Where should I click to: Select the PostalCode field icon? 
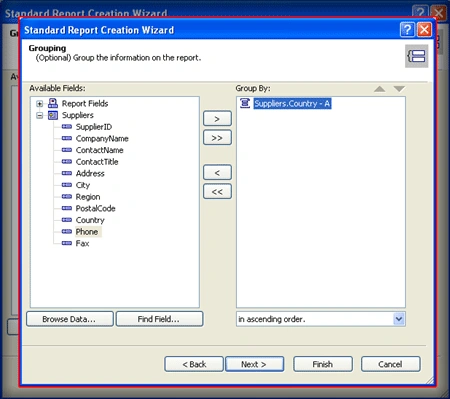click(x=67, y=208)
